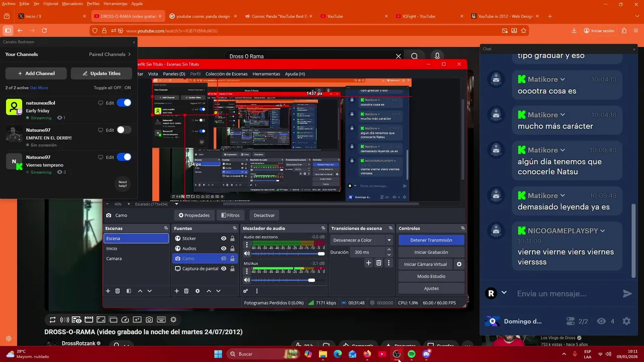Pop out the Fuentes dock panel
This screenshot has width=644, height=362.
pyautogui.click(x=234, y=228)
